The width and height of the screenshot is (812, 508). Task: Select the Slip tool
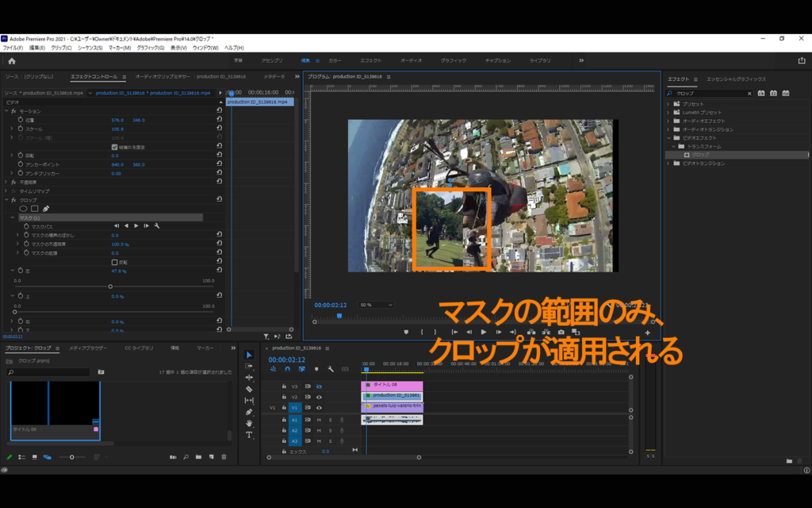pyautogui.click(x=249, y=400)
